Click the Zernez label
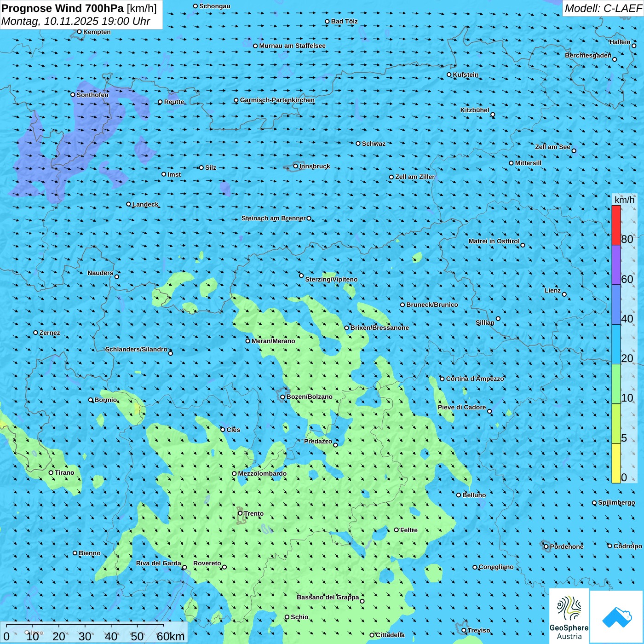This screenshot has height=644, width=644. click(x=50, y=333)
